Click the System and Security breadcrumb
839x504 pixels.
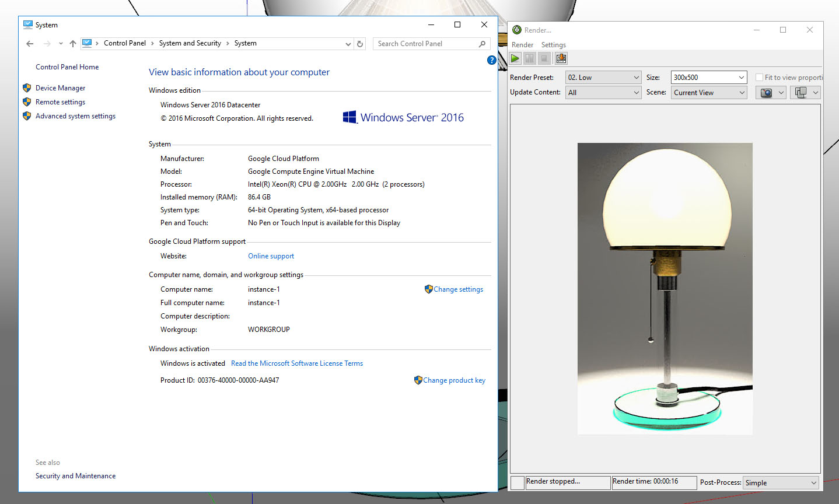pyautogui.click(x=190, y=43)
